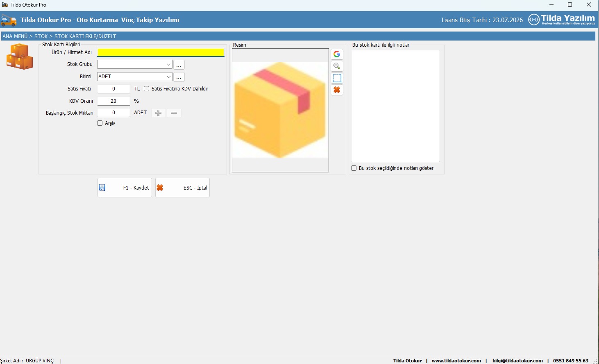Click the yellow Ürün / Hizmet Adı field
The image size is (599, 364).
click(x=161, y=52)
